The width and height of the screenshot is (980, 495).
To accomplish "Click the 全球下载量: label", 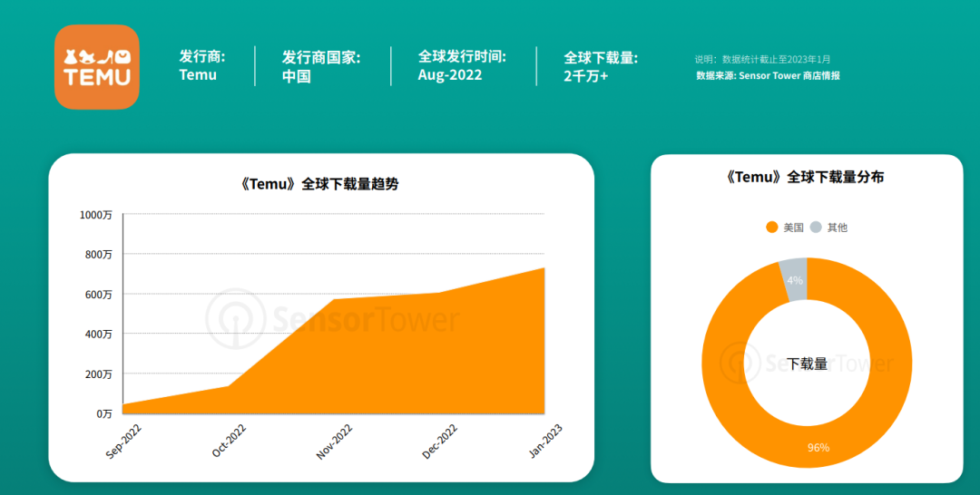I will point(601,58).
